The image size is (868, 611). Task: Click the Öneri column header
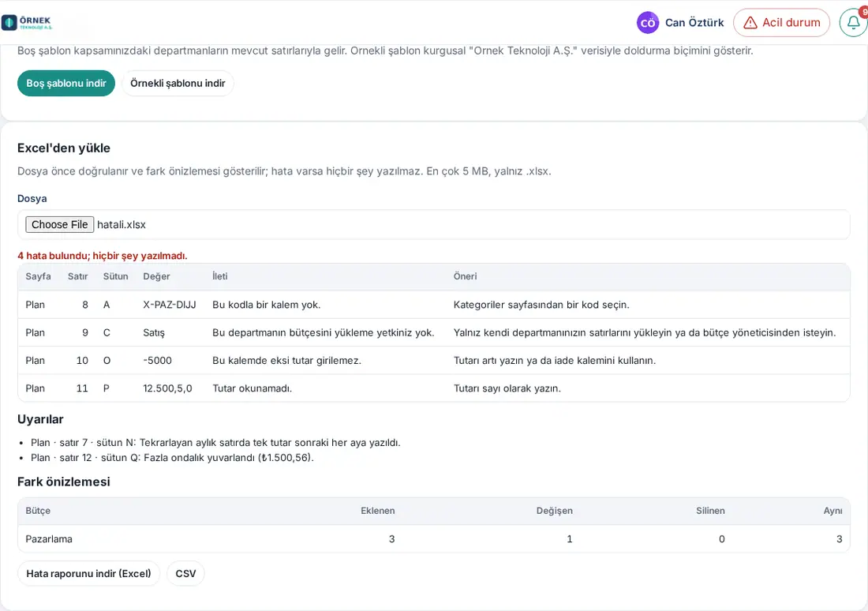pos(465,276)
